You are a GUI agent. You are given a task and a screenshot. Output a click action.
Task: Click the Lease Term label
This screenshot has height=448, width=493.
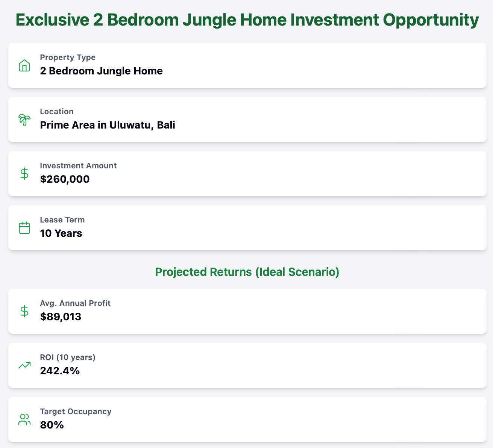point(62,220)
